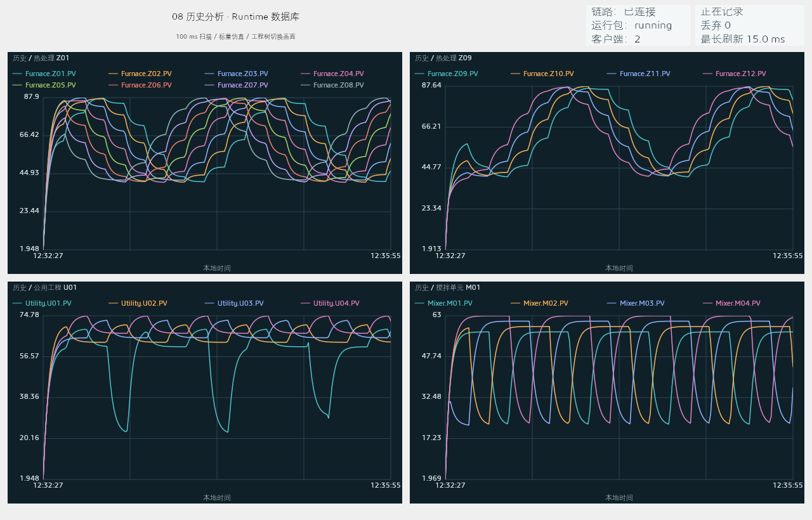812x520 pixels.
Task: Click the 历史 / 热处理 Z01 panel title
Action: [x=41, y=58]
